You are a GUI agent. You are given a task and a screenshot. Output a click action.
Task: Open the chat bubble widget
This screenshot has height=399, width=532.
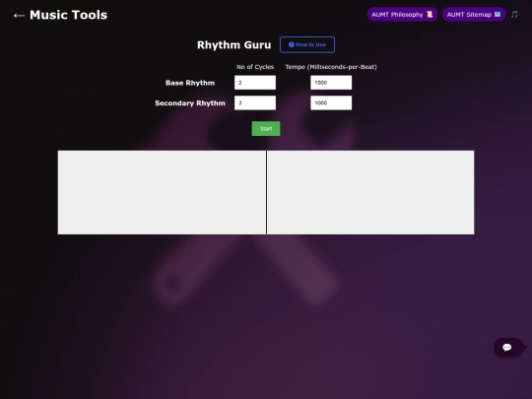508,348
